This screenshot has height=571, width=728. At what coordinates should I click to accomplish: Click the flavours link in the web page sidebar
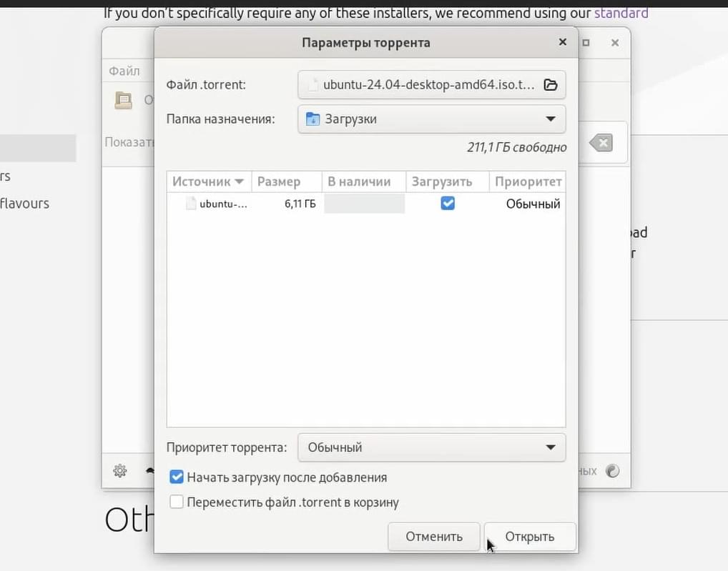24,203
